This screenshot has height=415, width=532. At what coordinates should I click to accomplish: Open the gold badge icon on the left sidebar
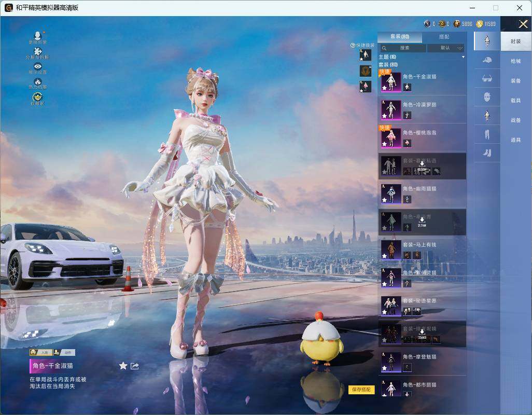tap(38, 97)
